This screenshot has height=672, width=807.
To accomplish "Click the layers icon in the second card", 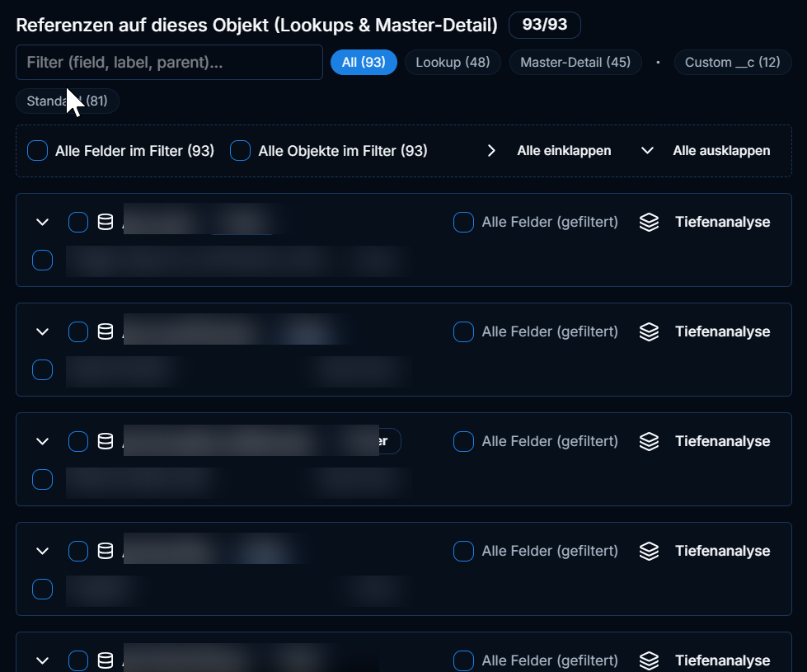I will click(x=649, y=332).
